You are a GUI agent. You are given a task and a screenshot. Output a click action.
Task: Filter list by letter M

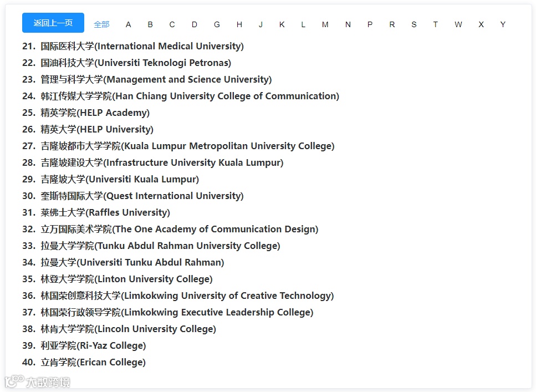coord(325,24)
